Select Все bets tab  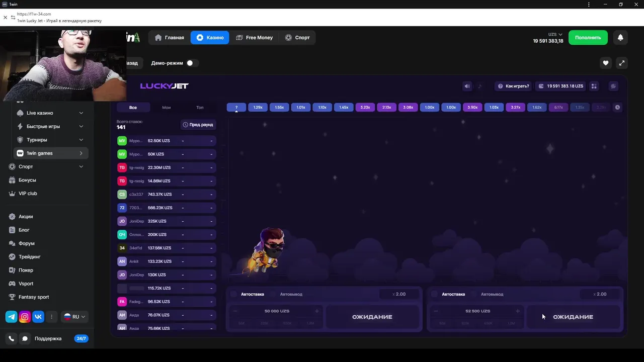point(133,108)
